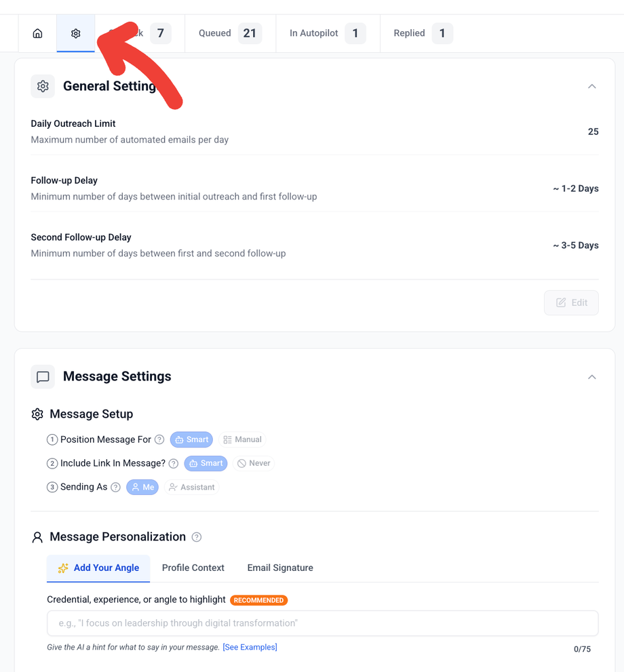Viewport: 624px width, 672px height.
Task: Click the Message Settings chat bubble icon
Action: 43,377
